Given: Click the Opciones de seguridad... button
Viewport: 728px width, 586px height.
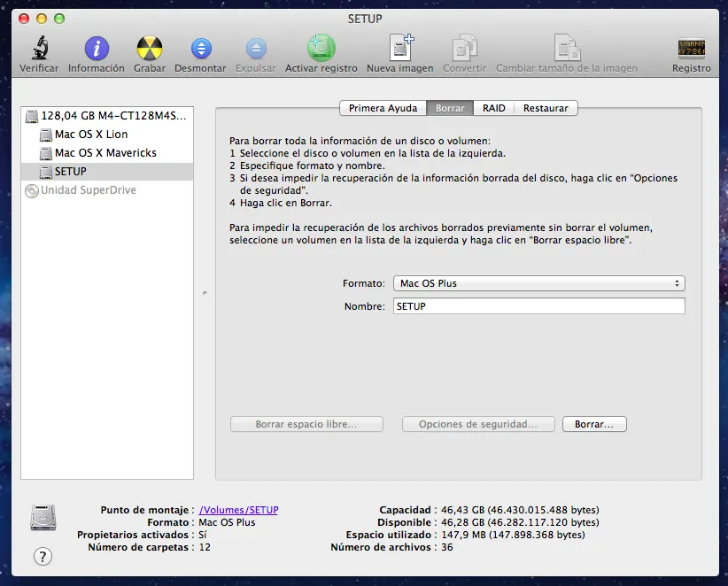Looking at the screenshot, I should pos(478,424).
